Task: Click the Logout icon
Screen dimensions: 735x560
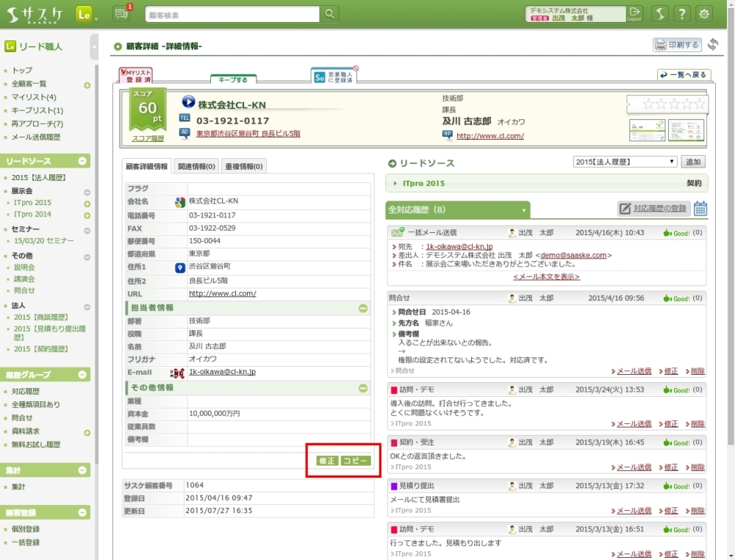Action: pos(634,14)
